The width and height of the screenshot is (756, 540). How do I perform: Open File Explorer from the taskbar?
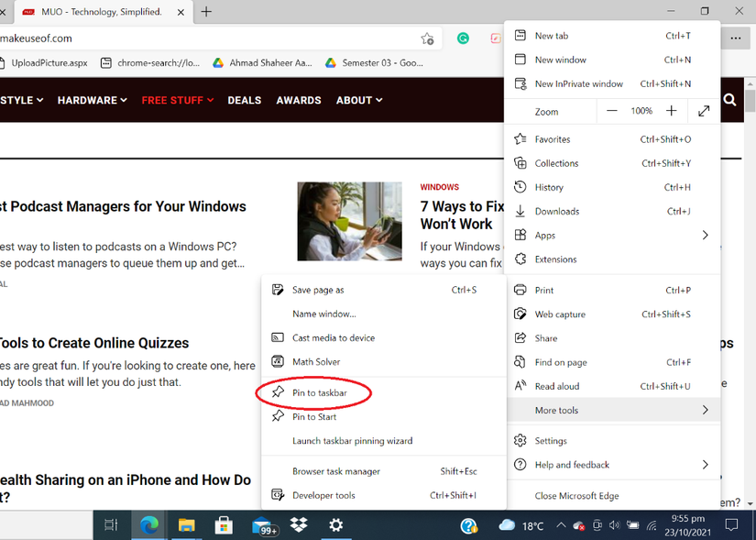(x=186, y=525)
